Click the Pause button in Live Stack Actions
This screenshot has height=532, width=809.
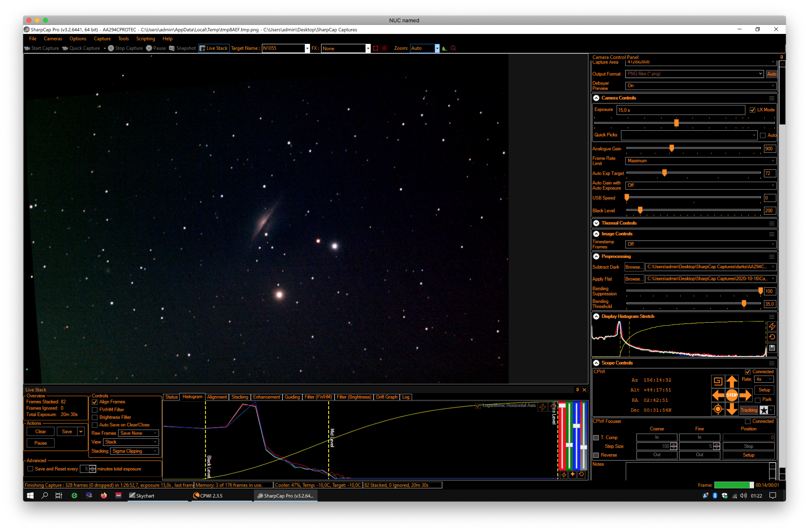[x=41, y=443]
